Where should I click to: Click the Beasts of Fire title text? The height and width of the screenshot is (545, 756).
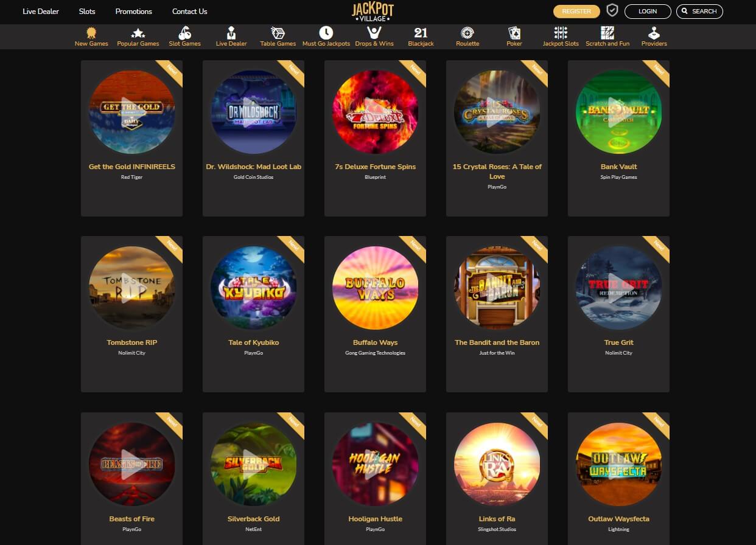[x=131, y=519]
